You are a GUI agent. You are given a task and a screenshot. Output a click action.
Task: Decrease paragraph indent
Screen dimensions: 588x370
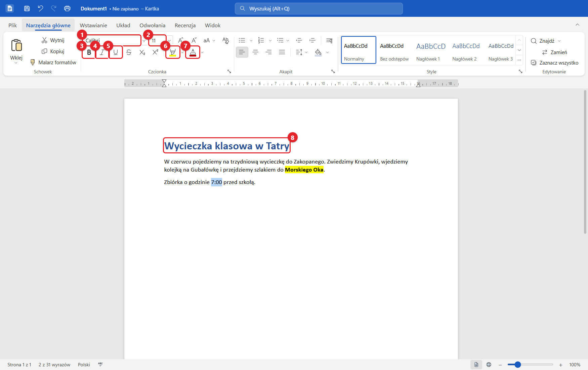point(299,40)
